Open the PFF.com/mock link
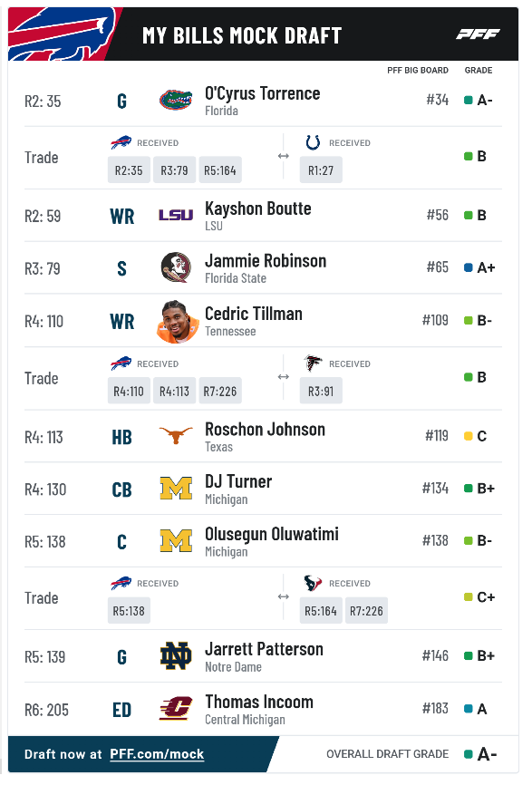This screenshot has height=785, width=532. tap(157, 754)
